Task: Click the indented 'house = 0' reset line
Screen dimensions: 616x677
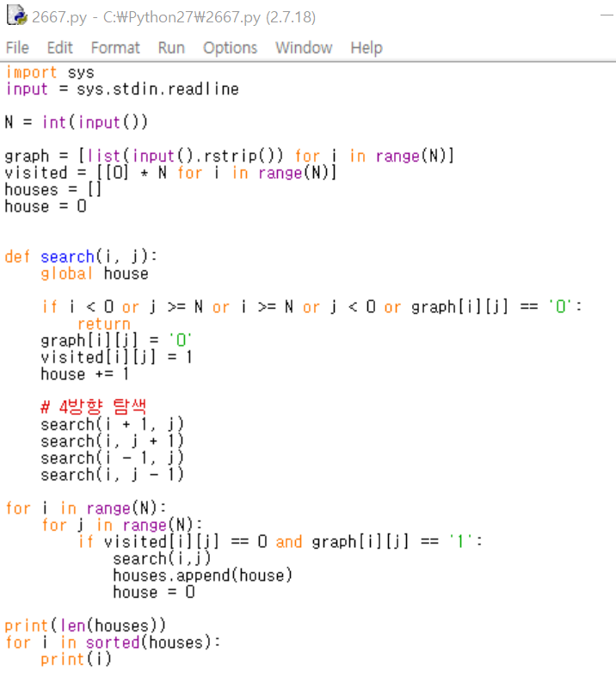Action: pos(154,592)
